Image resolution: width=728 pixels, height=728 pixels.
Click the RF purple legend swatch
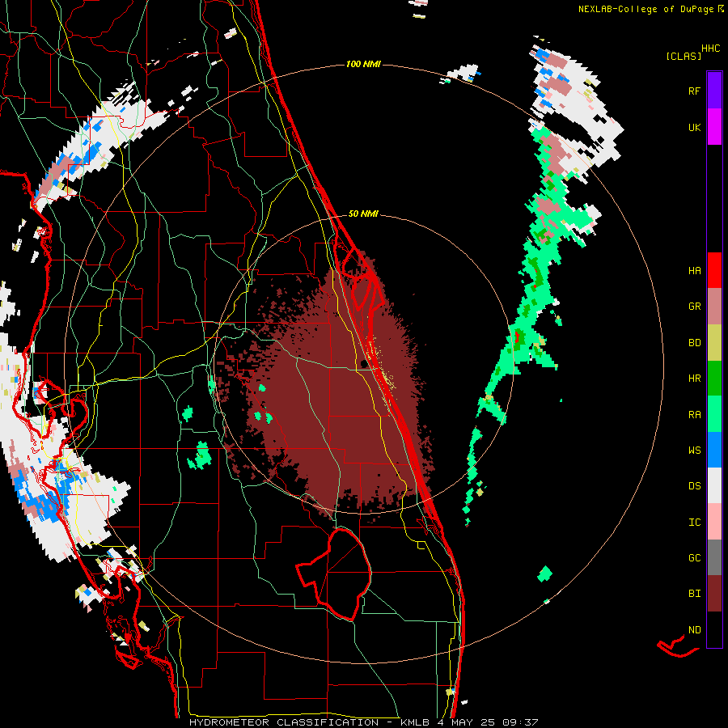[x=714, y=91]
